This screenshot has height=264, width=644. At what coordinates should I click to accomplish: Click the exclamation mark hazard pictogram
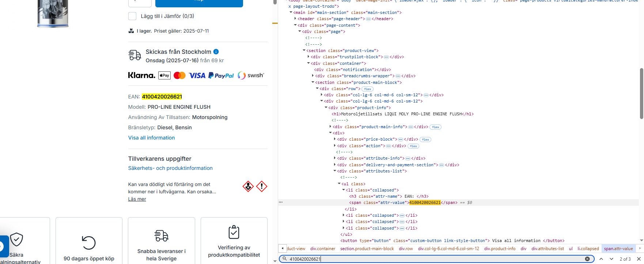[x=262, y=186]
